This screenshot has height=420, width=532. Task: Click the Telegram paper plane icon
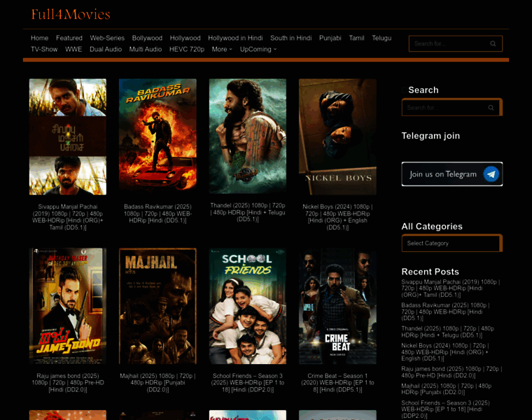tap(491, 174)
